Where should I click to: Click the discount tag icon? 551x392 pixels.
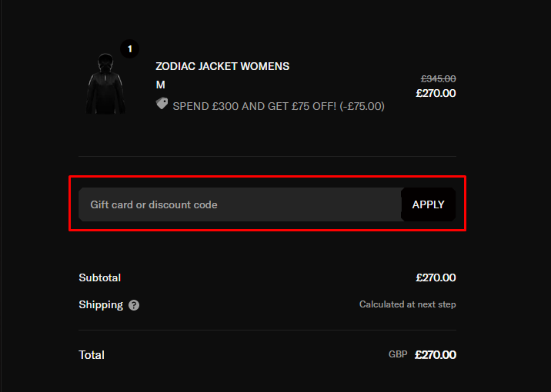[x=162, y=104]
